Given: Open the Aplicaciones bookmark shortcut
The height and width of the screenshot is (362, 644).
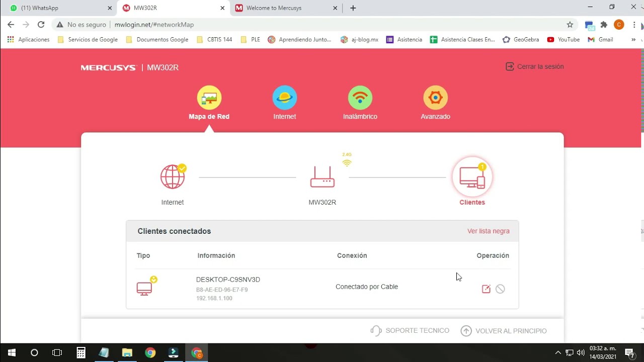Looking at the screenshot, I should 28,40.
